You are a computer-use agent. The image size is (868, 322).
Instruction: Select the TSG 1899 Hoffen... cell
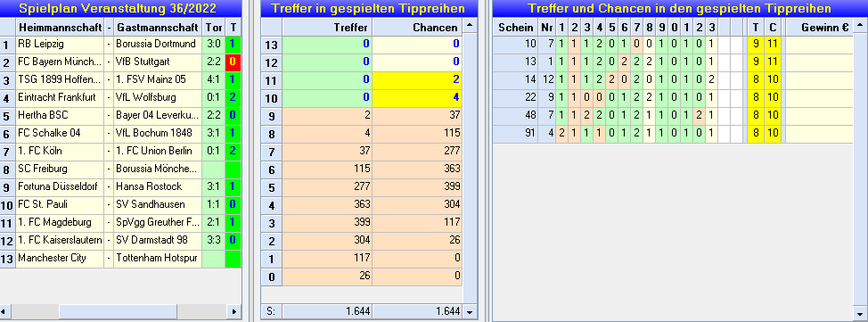coord(60,79)
